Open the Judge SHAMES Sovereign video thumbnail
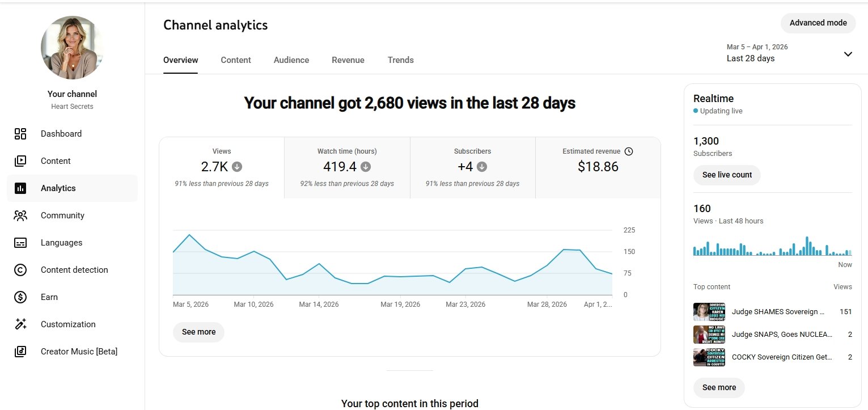The image size is (868, 410). pyautogui.click(x=709, y=312)
